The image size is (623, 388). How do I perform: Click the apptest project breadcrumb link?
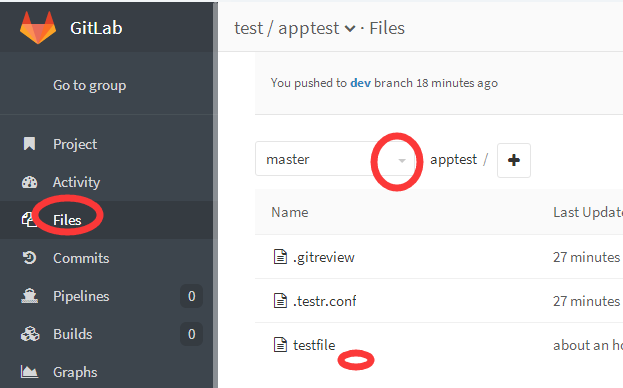pyautogui.click(x=309, y=29)
